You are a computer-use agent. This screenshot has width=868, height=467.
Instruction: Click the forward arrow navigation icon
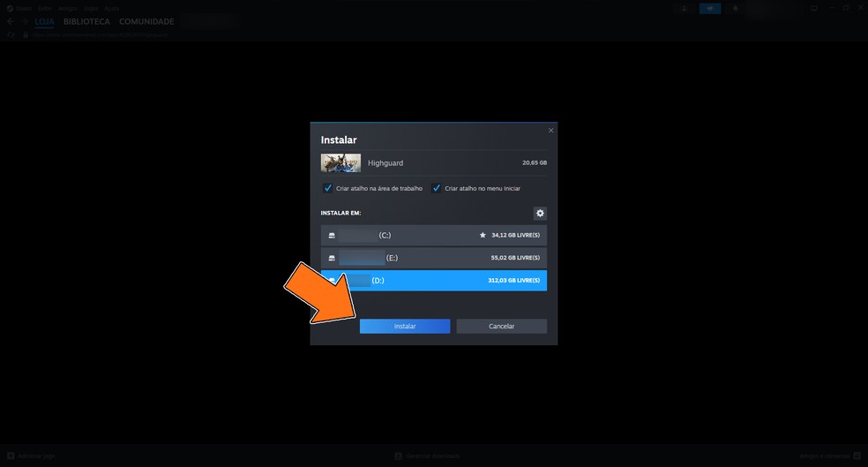26,21
